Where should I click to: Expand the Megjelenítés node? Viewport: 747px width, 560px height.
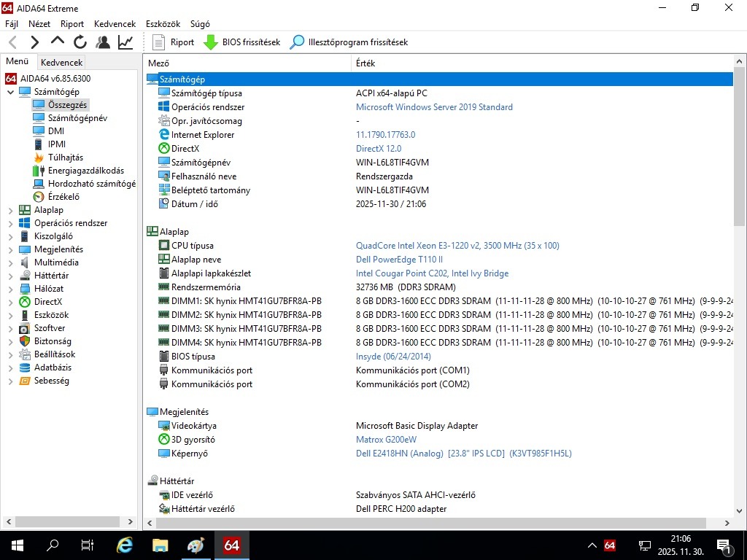[x=10, y=249]
